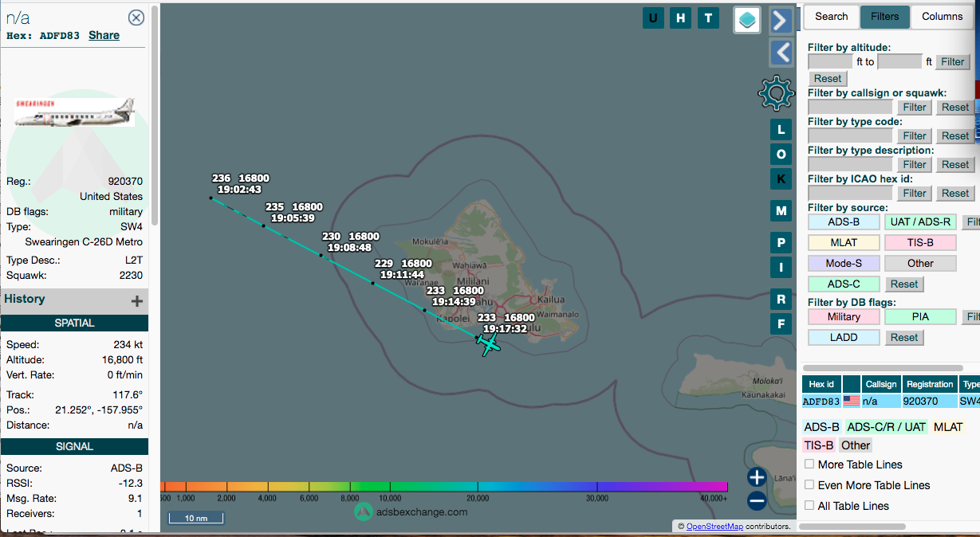Click the T map button
The width and height of the screenshot is (980, 537).
707,18
